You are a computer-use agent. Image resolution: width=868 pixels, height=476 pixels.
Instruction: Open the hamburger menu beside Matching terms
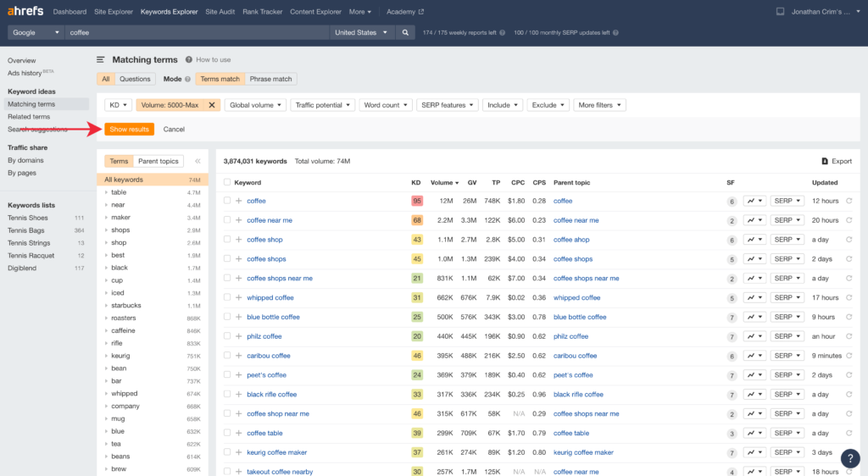(x=100, y=59)
